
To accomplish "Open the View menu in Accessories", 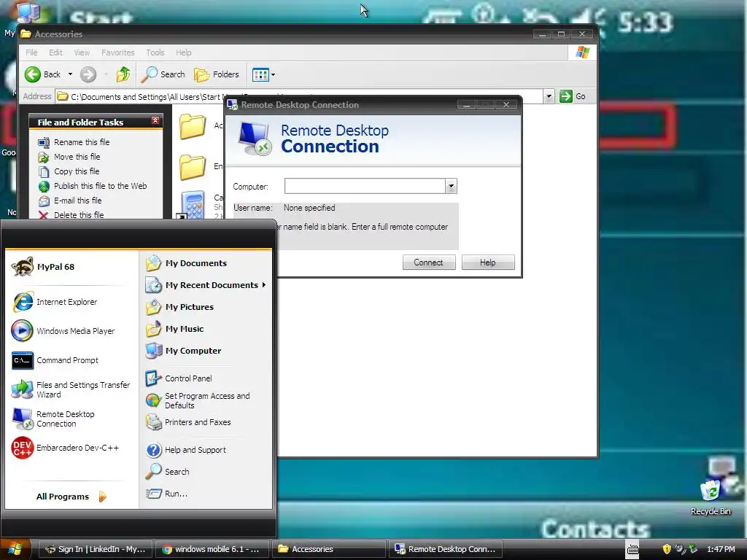I will click(82, 52).
